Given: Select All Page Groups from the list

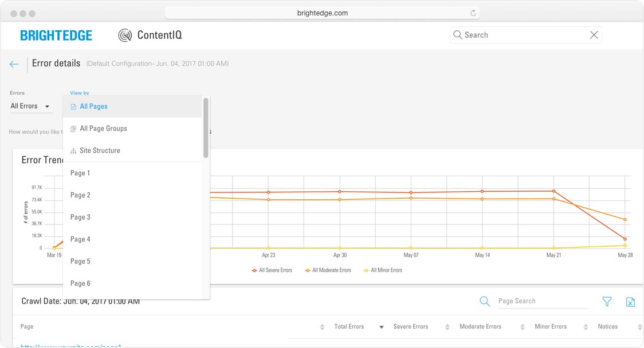Looking at the screenshot, I should pyautogui.click(x=103, y=129).
